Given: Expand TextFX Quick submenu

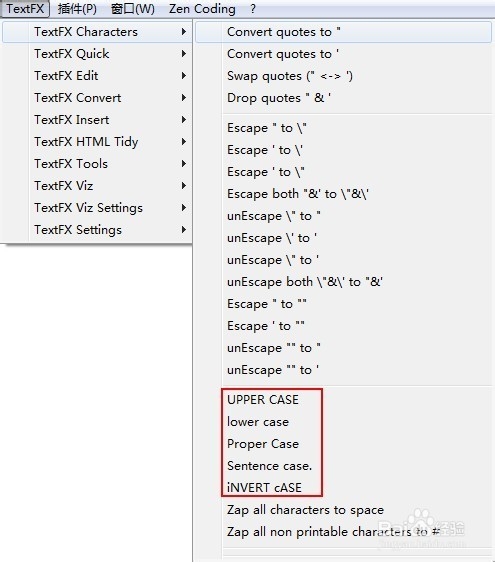Looking at the screenshot, I should (97, 54).
